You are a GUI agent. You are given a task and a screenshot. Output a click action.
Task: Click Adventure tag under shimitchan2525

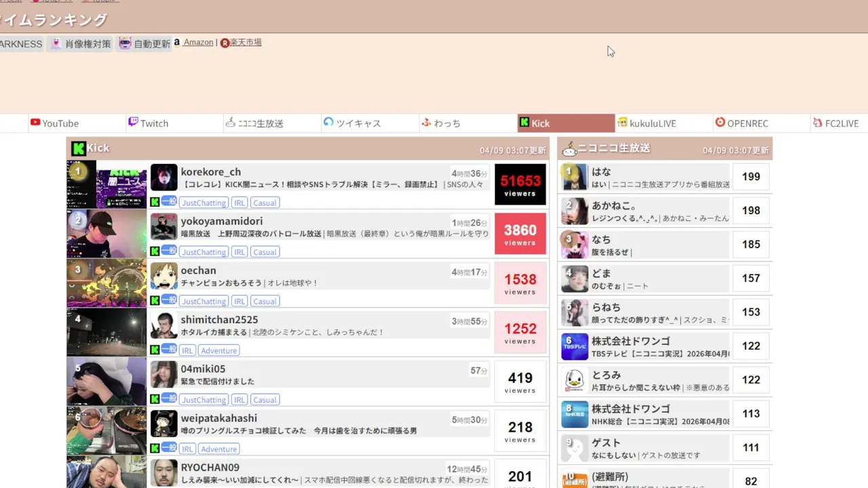coord(219,350)
